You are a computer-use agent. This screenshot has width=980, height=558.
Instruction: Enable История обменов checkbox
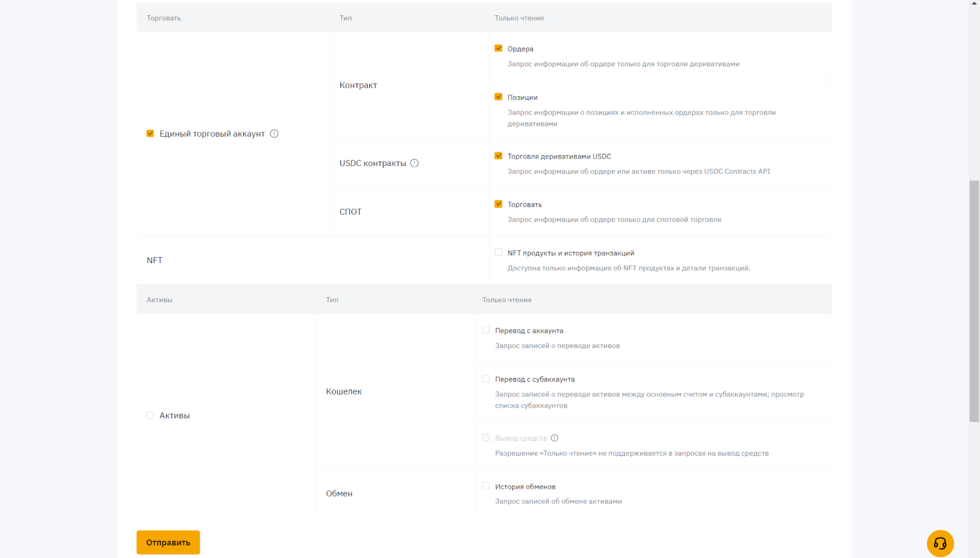click(x=486, y=486)
